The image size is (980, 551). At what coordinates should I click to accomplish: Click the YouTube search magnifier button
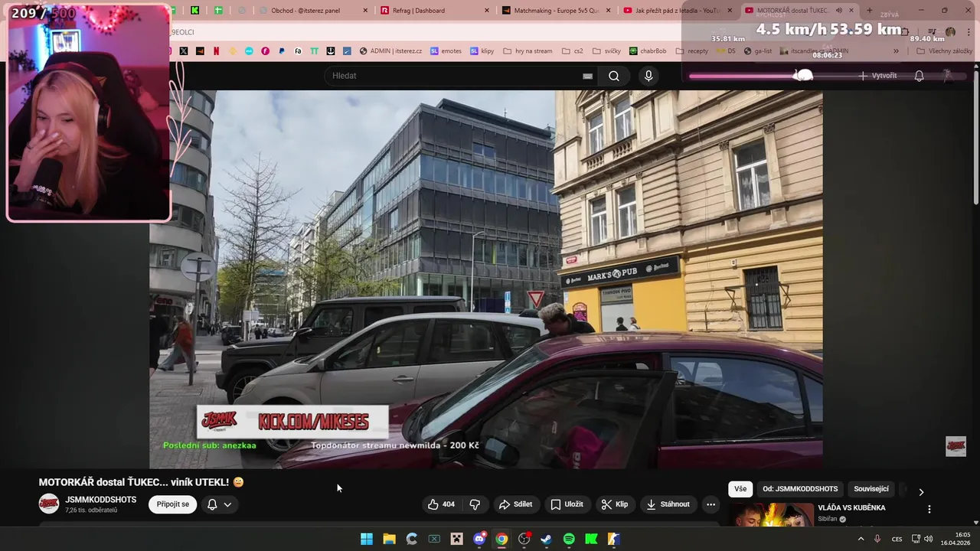pyautogui.click(x=614, y=76)
